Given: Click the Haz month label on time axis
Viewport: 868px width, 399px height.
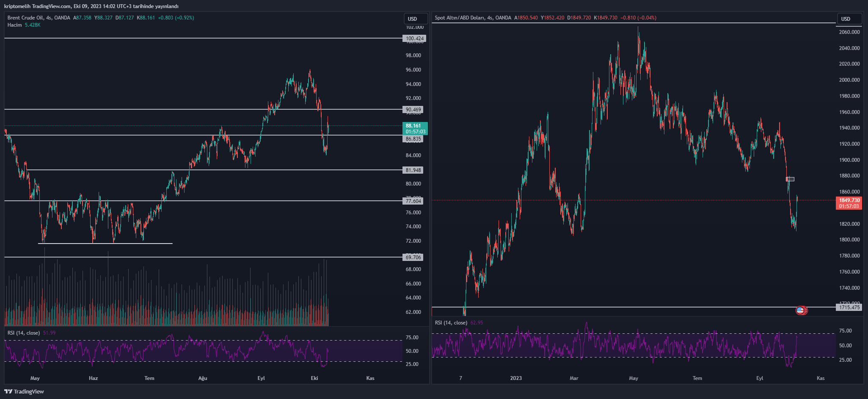Looking at the screenshot, I should point(93,378).
